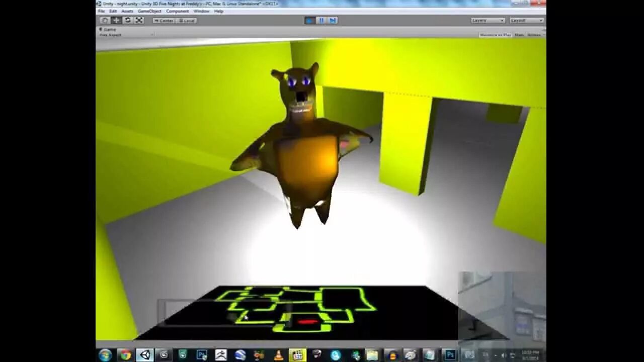Open the Assets menu
The image size is (644, 362).
click(127, 11)
